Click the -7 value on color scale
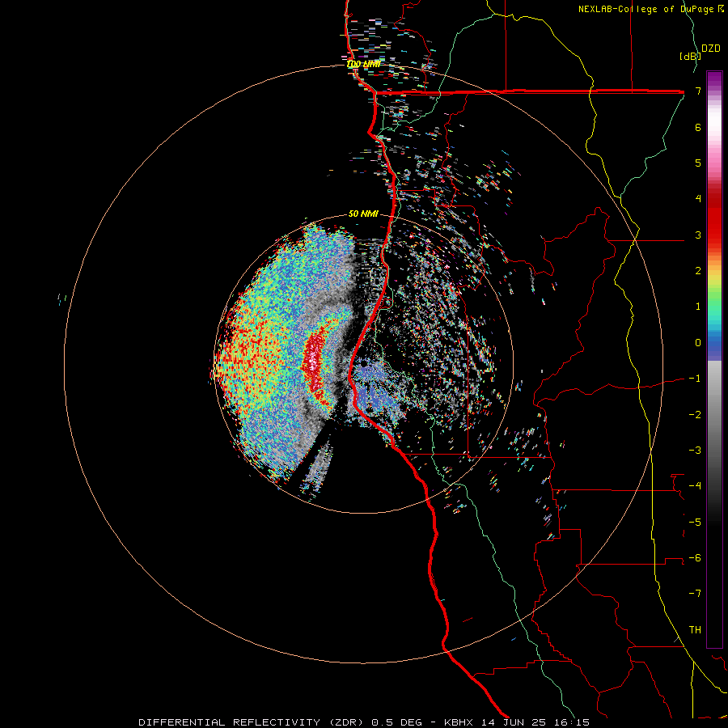This screenshot has height=728, width=728. tap(695, 594)
